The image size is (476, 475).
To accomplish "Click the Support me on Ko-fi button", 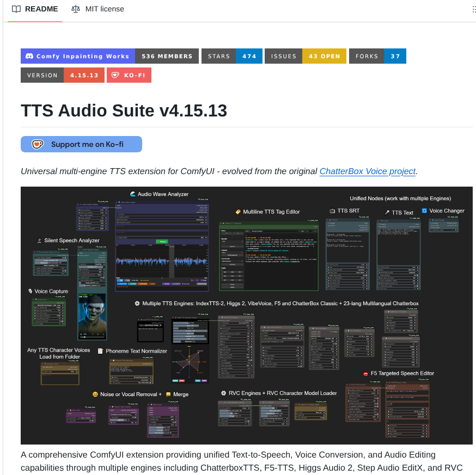I will coord(81,144).
